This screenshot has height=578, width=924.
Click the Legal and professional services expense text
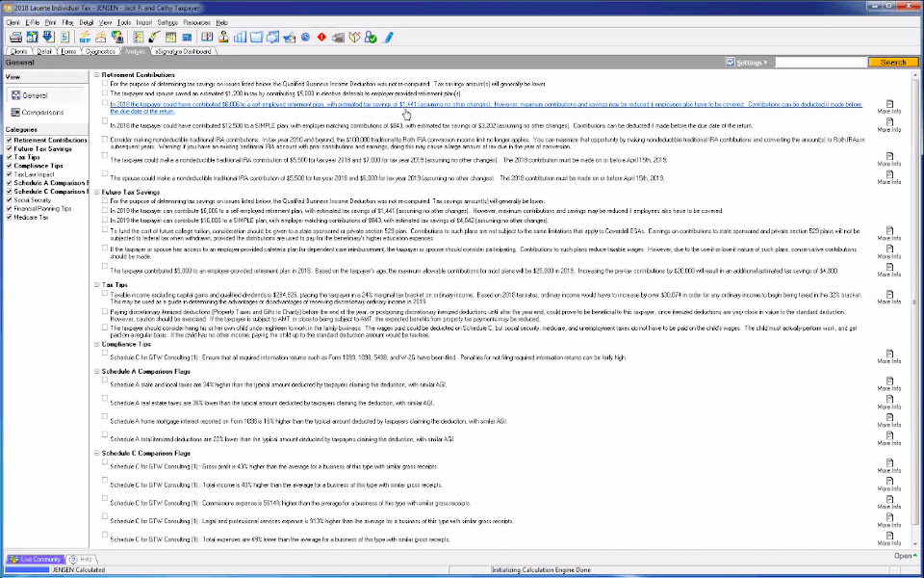click(x=312, y=521)
